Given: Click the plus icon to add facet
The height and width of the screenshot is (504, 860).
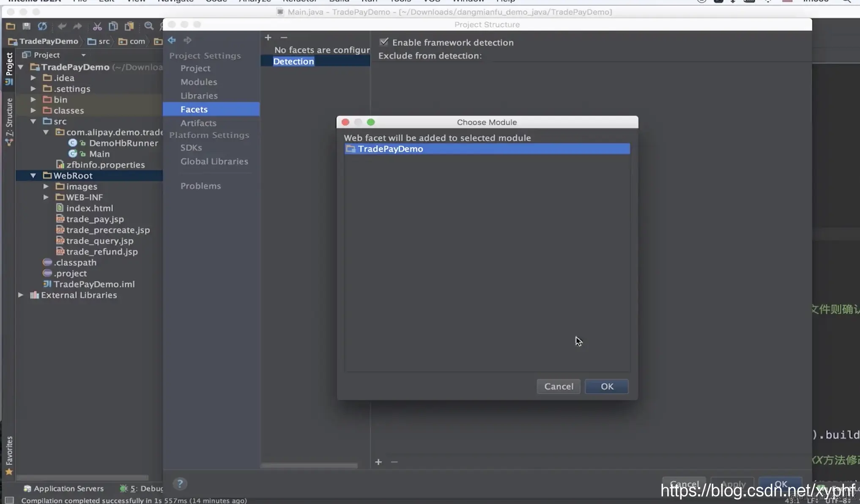Looking at the screenshot, I should pyautogui.click(x=268, y=38).
